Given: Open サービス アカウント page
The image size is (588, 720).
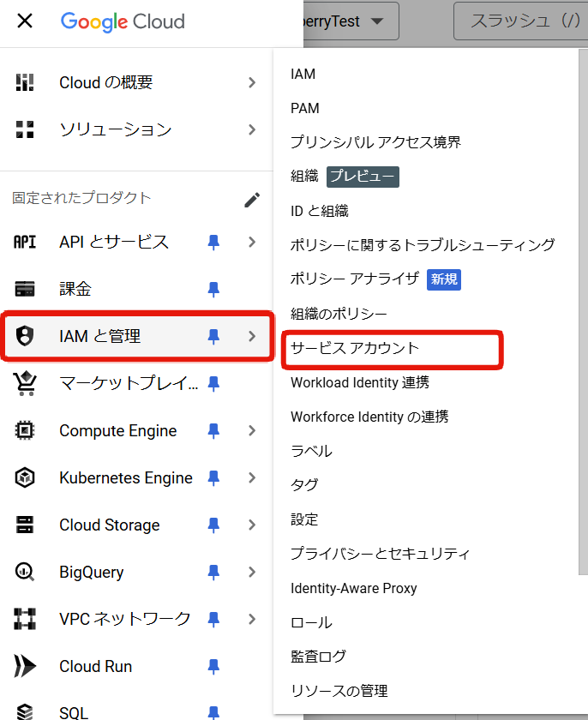Looking at the screenshot, I should (355, 348).
